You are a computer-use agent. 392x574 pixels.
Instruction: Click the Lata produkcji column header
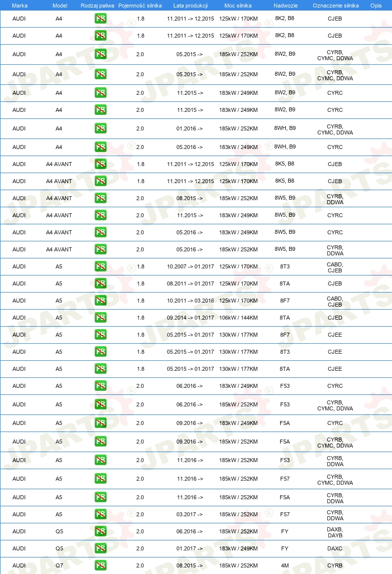(x=190, y=6)
